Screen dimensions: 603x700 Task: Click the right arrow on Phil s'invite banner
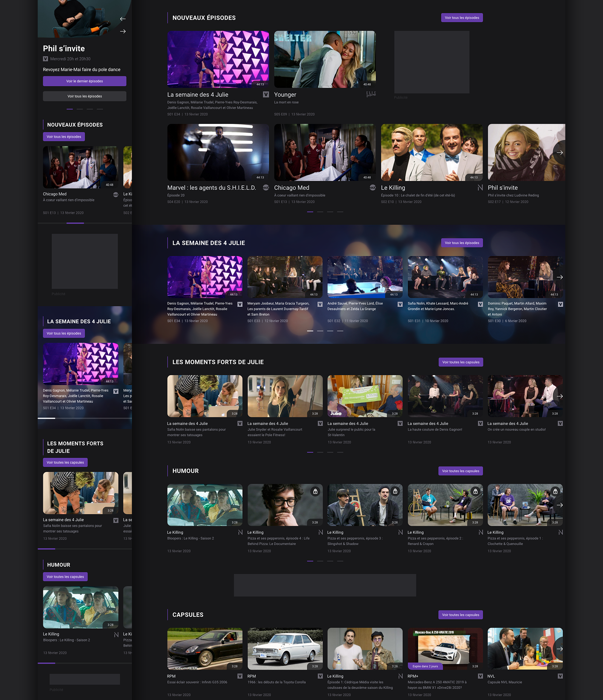[x=122, y=31]
